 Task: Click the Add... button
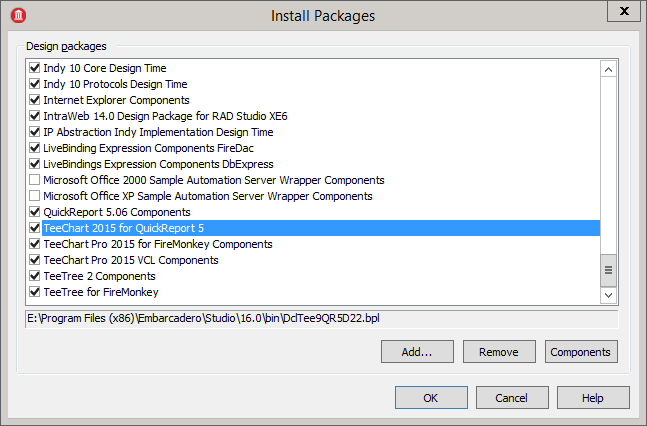click(417, 352)
